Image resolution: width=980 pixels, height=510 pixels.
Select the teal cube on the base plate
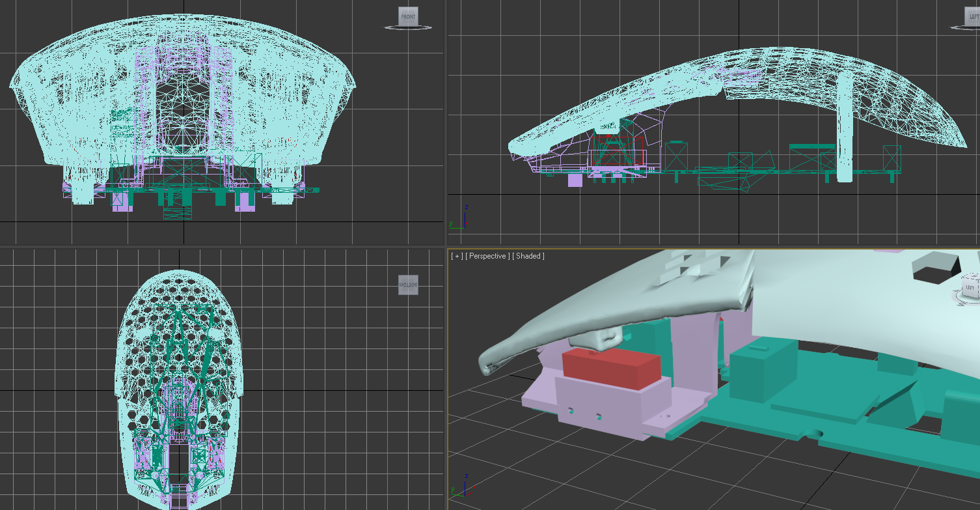(x=763, y=373)
